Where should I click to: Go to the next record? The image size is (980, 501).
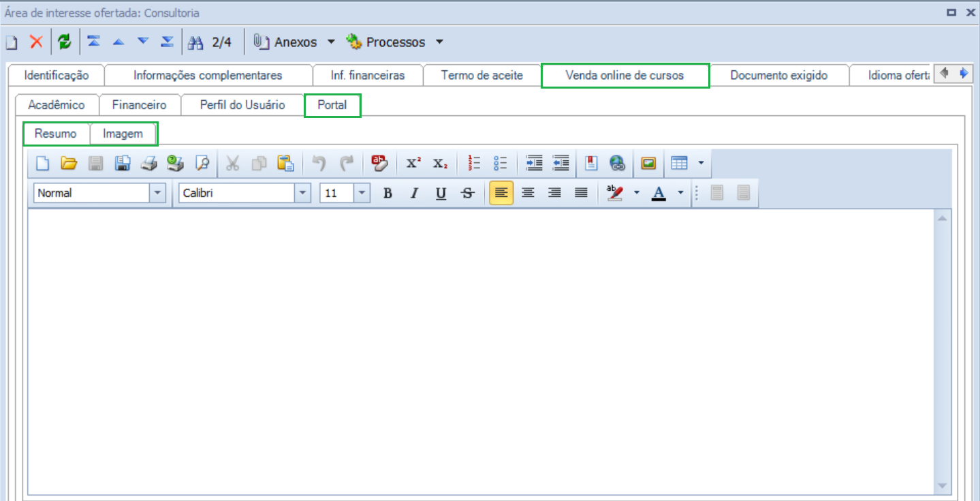(142, 42)
